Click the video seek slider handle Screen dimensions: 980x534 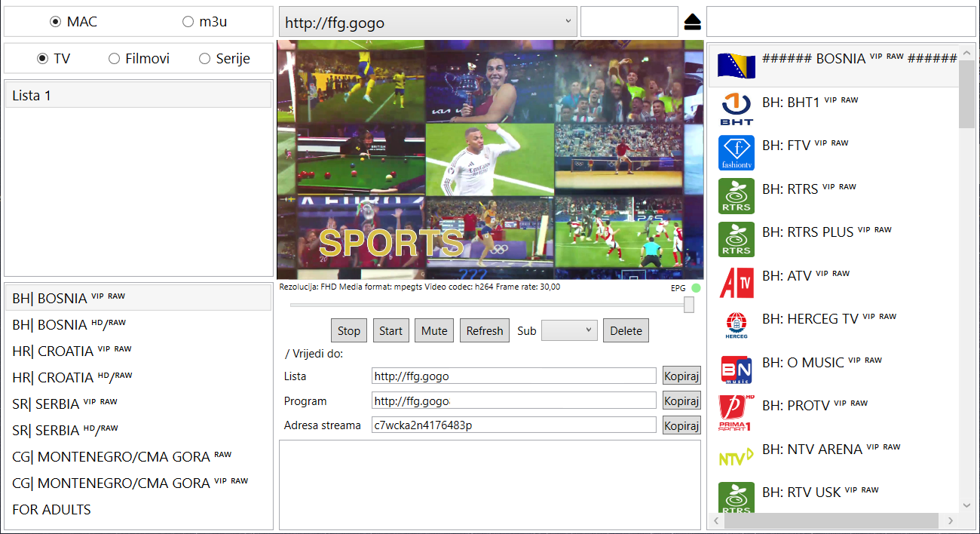tap(688, 305)
